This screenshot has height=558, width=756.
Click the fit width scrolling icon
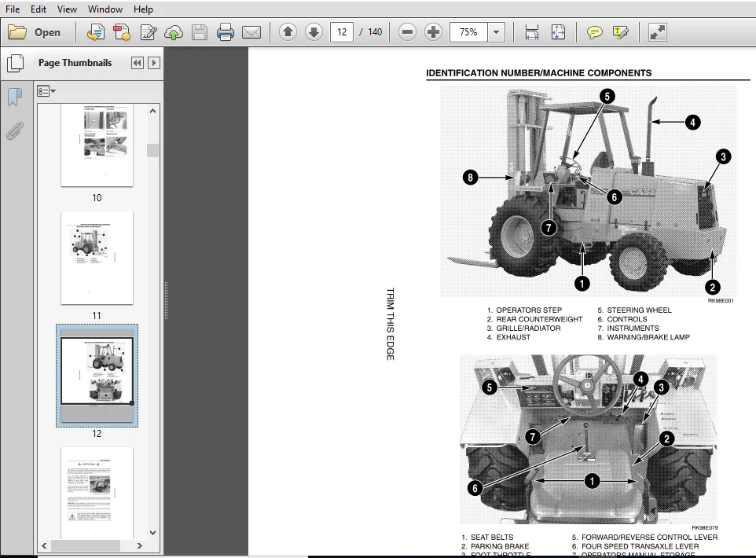tap(532, 32)
